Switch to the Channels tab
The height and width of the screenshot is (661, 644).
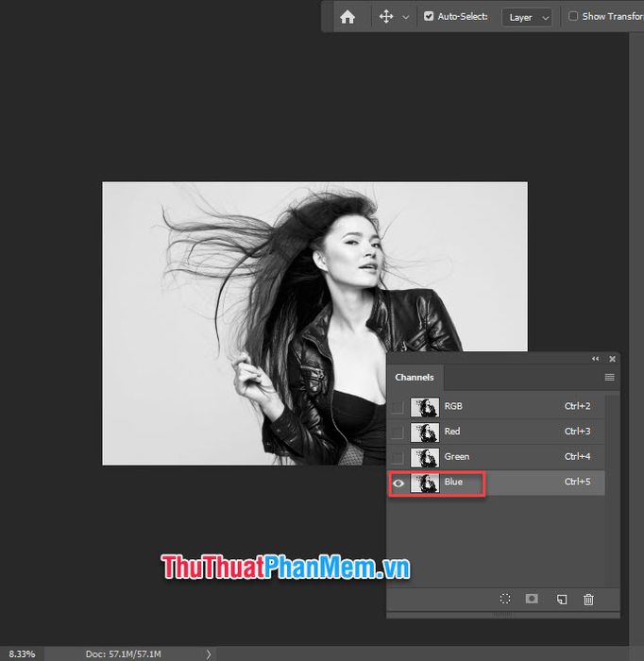pyautogui.click(x=415, y=378)
